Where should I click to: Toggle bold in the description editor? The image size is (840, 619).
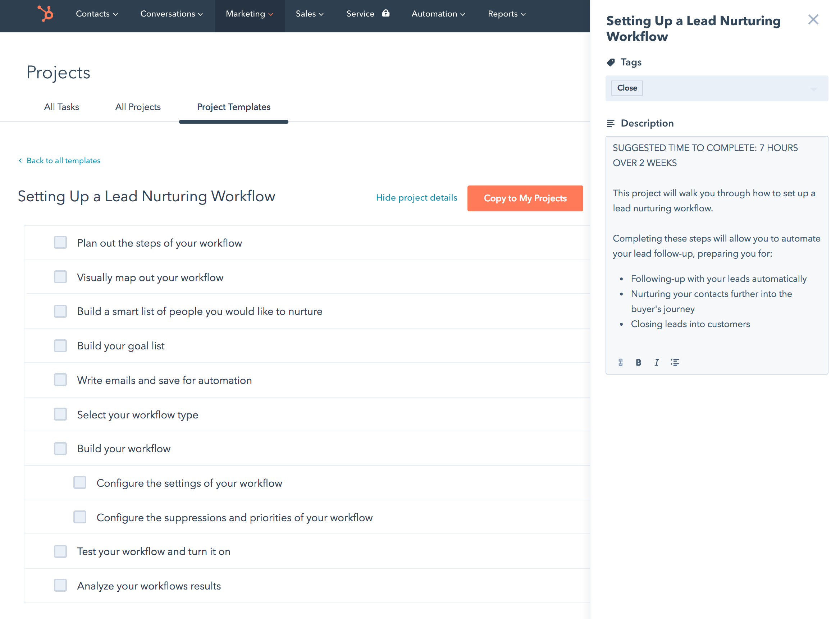[638, 362]
